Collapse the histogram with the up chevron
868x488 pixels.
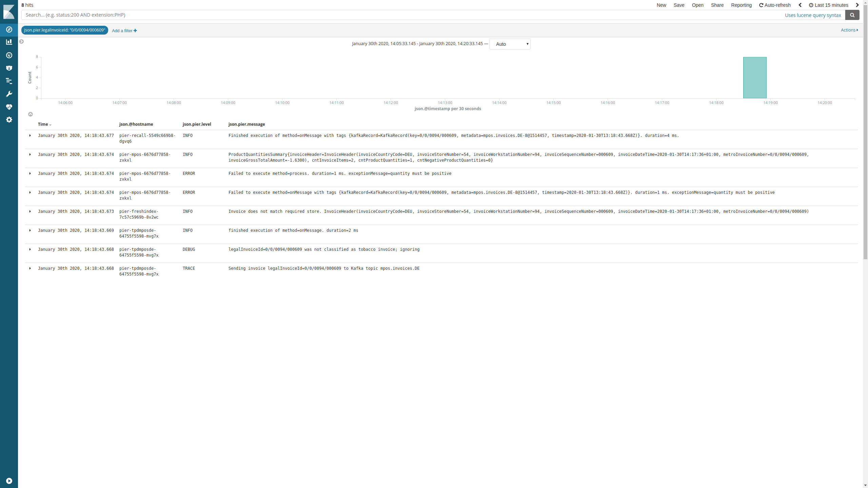[x=31, y=114]
